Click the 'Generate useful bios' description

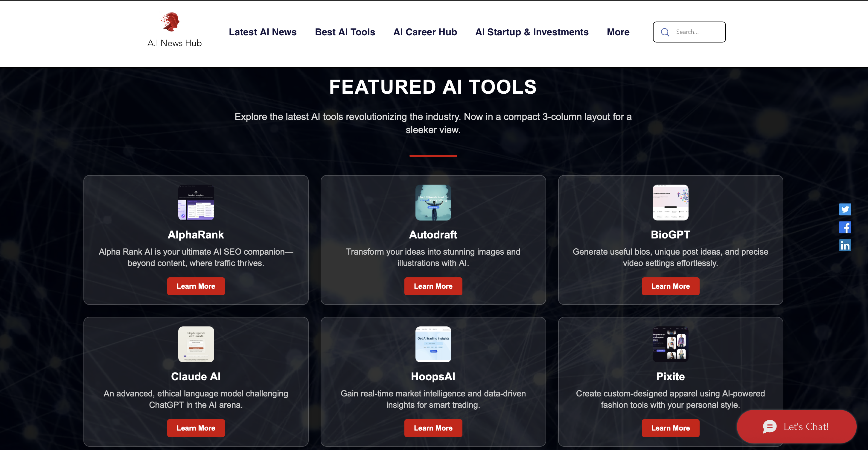tap(670, 258)
